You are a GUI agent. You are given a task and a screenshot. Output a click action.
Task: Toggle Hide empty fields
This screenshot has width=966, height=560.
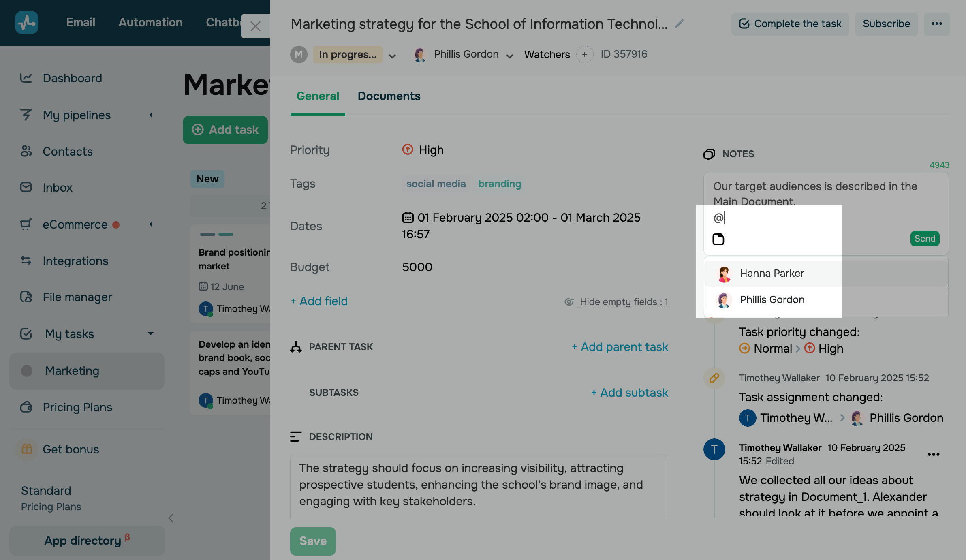pyautogui.click(x=623, y=302)
